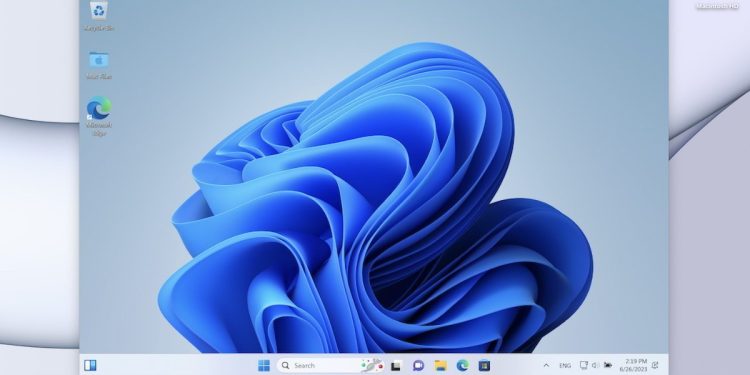Select the Recycle Bin desktop icon

coord(99,15)
